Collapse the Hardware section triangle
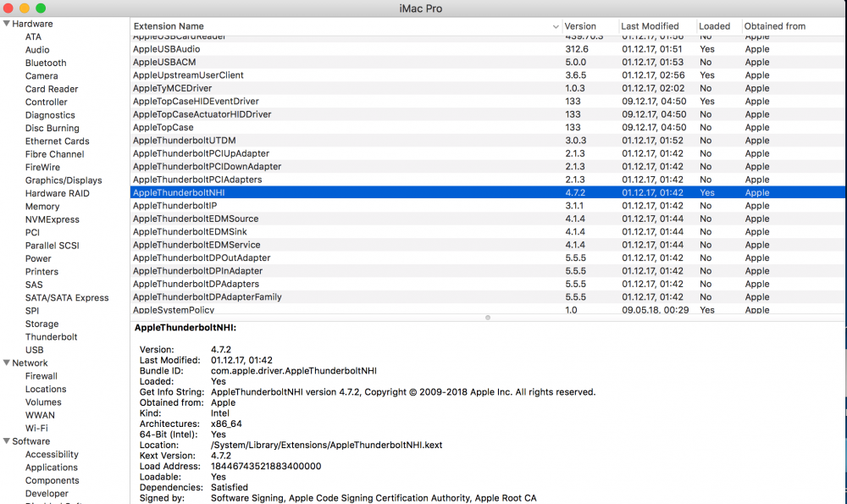Screen dimensions: 847x504 (x=7, y=24)
